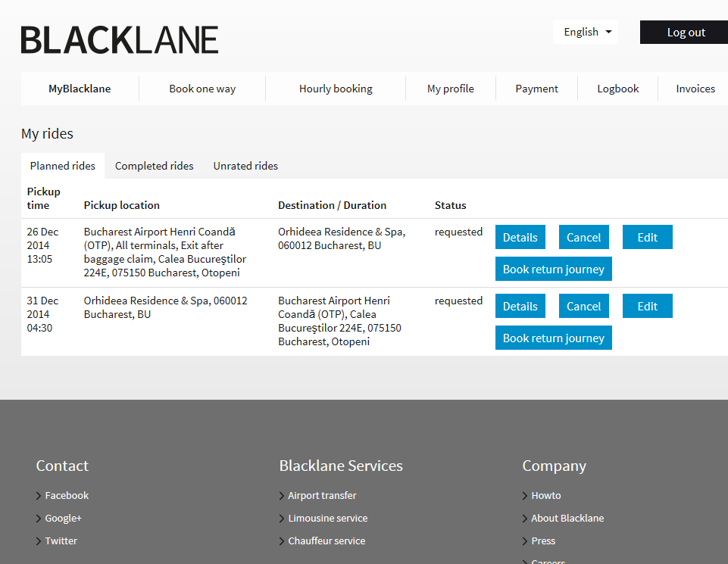The width and height of the screenshot is (728, 564).
Task: Click the '31 Dec 2014 04:30' pickup time
Action: 42,314
